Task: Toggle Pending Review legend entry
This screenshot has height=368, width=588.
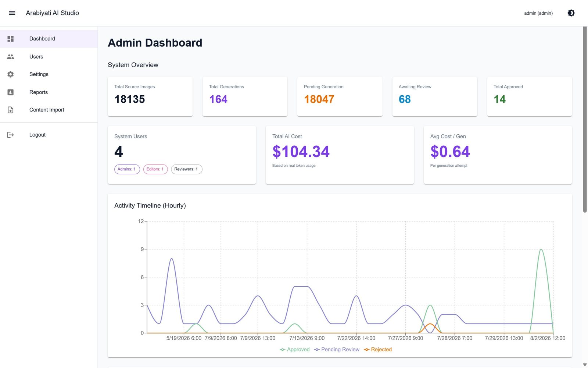Action: [337, 350]
